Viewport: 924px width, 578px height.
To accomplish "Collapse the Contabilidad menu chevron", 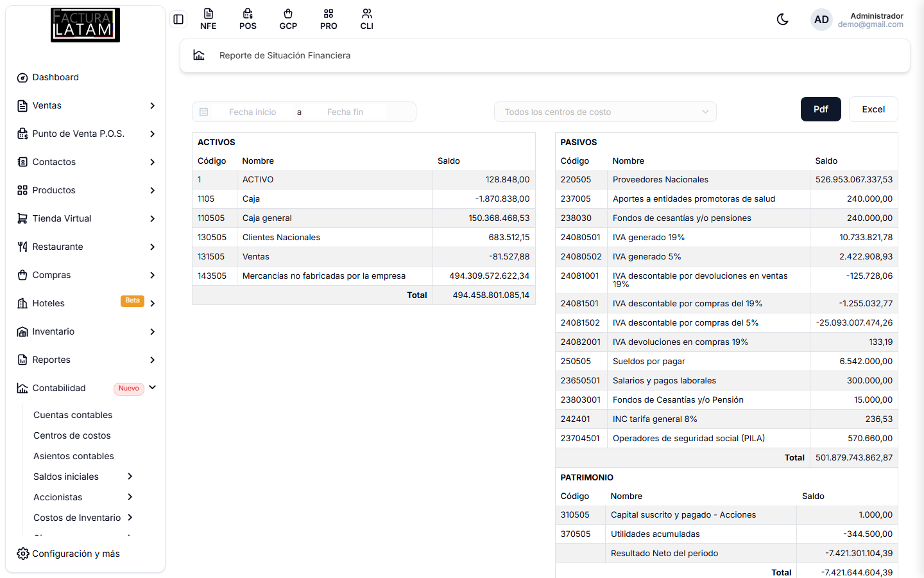I will pos(153,387).
